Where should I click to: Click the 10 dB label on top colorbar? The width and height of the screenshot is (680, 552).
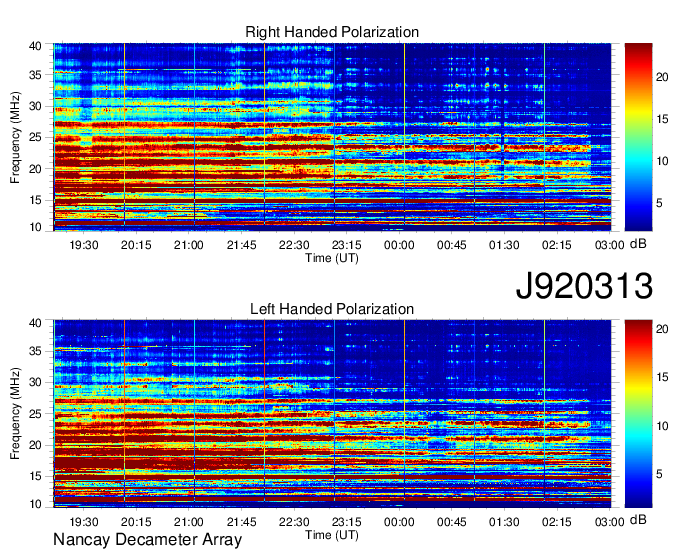pos(662,161)
